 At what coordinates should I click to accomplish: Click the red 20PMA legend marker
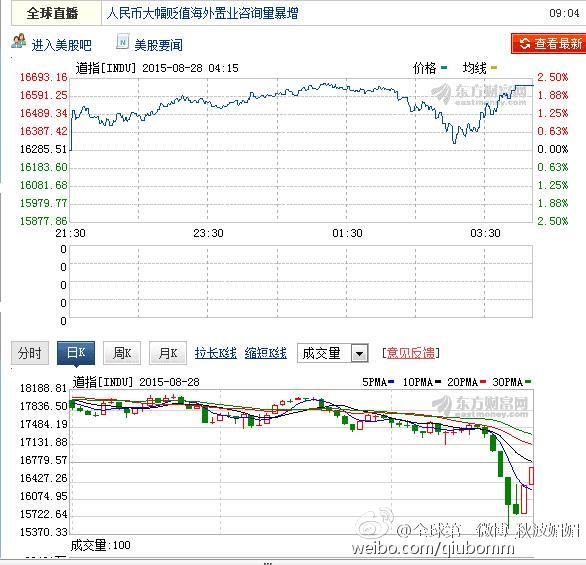click(x=483, y=382)
